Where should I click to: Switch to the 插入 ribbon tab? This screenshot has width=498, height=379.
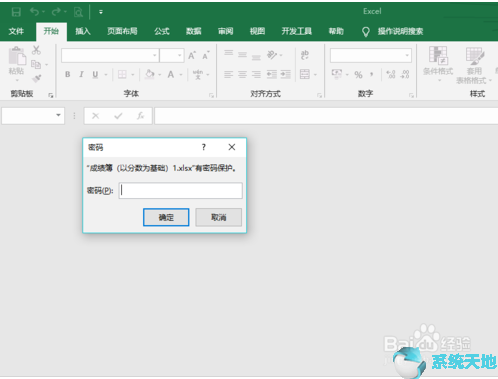(83, 31)
